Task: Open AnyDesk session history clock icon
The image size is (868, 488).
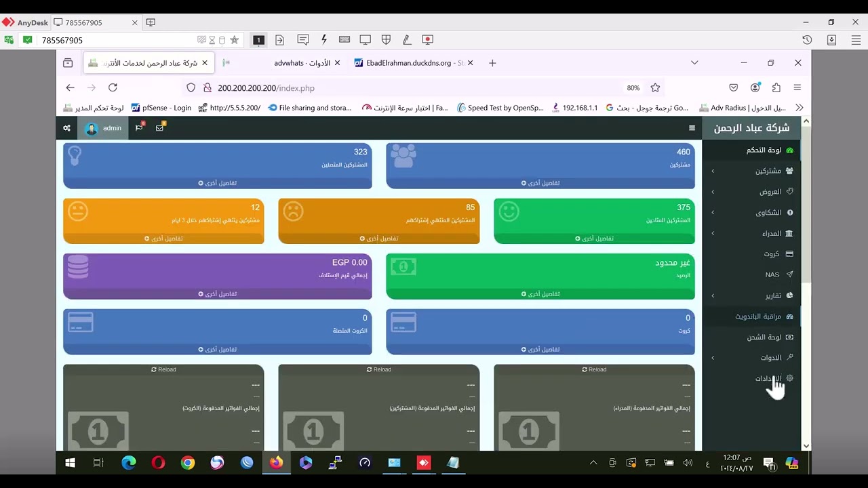Action: [807, 40]
